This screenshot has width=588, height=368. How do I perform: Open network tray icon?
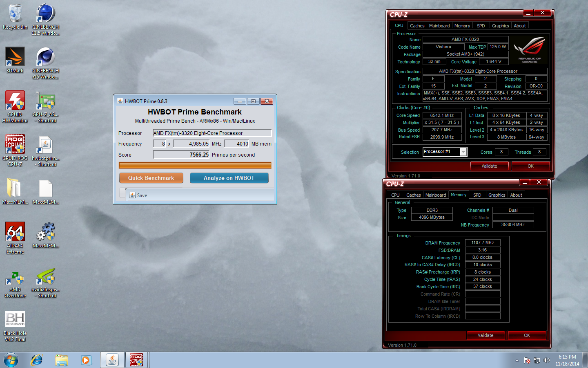[x=537, y=360]
